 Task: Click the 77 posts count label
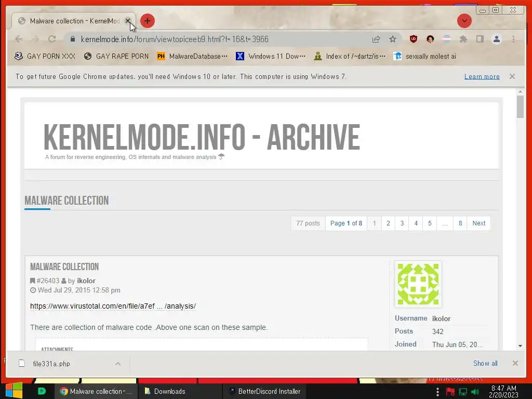click(x=308, y=223)
